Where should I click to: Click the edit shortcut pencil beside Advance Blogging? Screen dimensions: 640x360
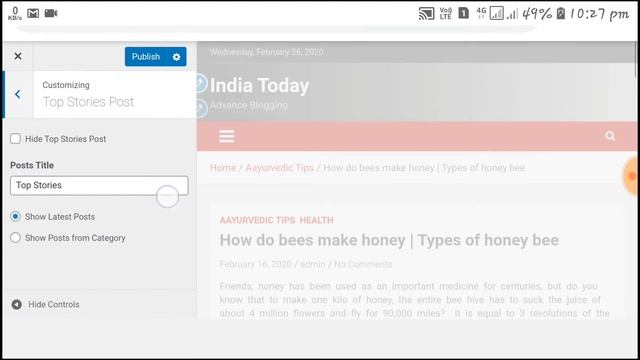tap(201, 108)
